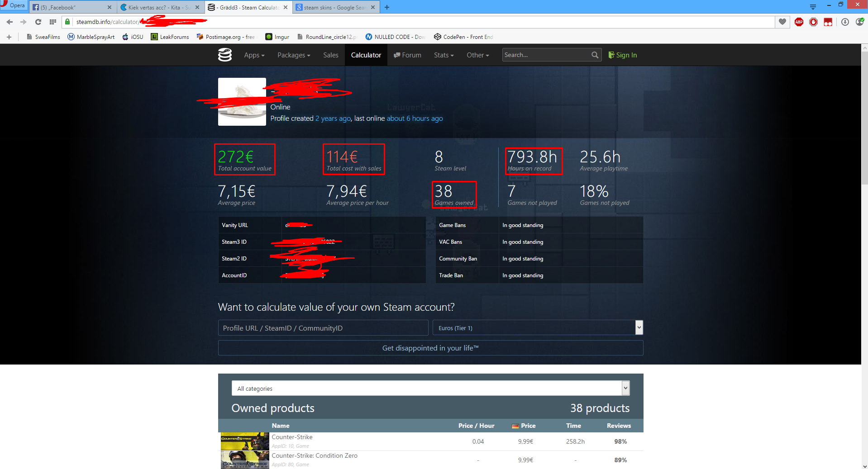The width and height of the screenshot is (868, 469).
Task: Add page to bookmarks with heart icon
Action: click(x=782, y=22)
